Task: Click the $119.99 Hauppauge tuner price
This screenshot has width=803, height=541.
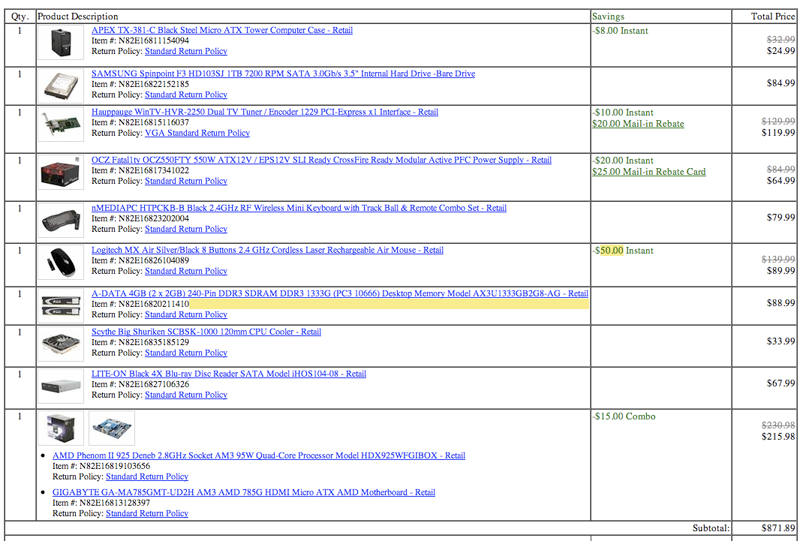Action: (778, 133)
